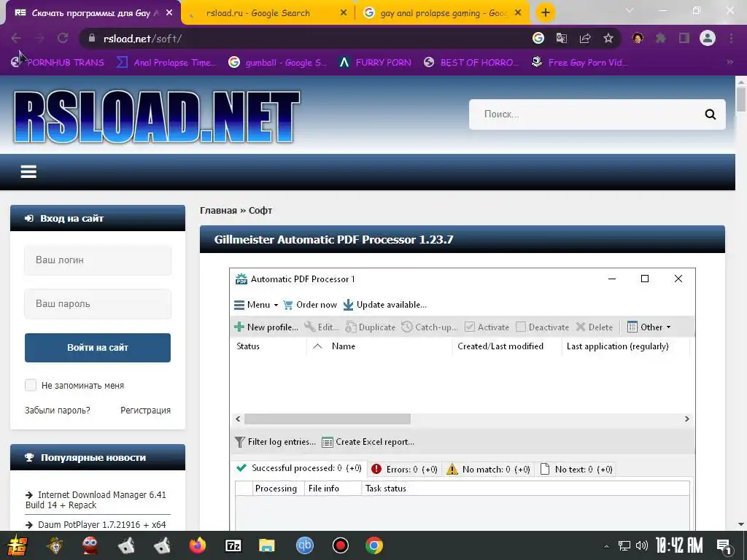Viewport: 747px width, 560px height.
Task: Open Internet Download Manager 6.41 news link
Action: point(96,499)
